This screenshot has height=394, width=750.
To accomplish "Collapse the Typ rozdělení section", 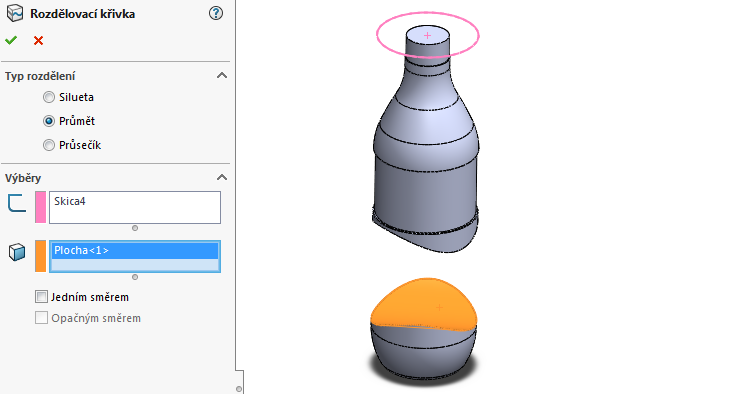I will point(221,76).
